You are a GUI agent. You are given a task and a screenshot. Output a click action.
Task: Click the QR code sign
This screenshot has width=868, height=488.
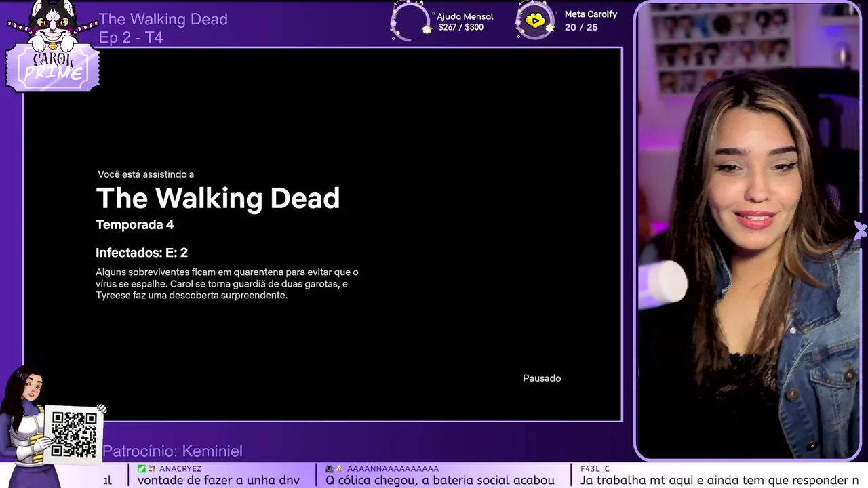click(x=74, y=434)
